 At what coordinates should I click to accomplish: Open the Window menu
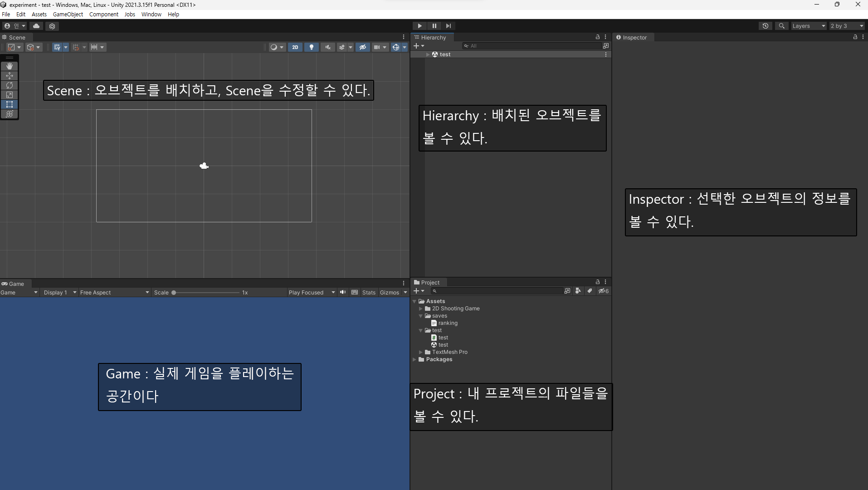tap(151, 14)
